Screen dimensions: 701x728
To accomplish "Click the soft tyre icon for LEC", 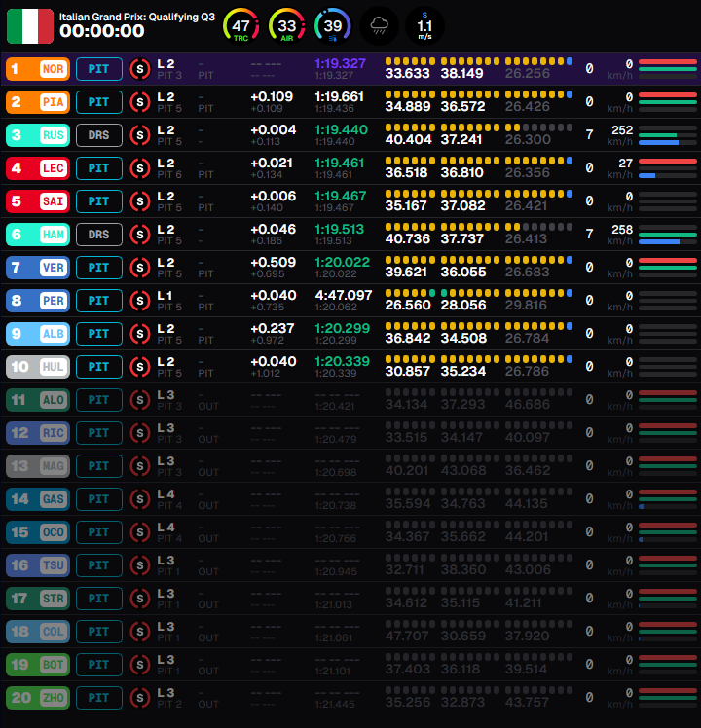I will coord(140,168).
